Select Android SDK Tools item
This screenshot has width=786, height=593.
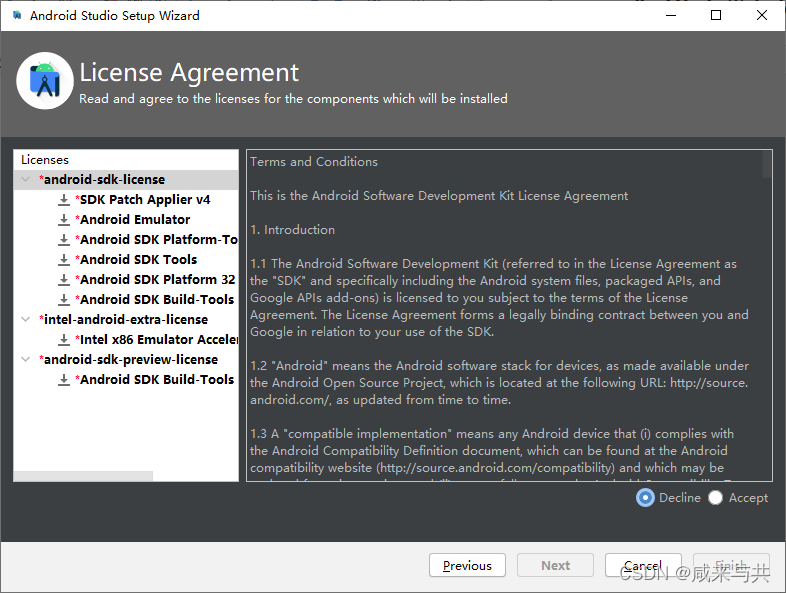pyautogui.click(x=136, y=260)
